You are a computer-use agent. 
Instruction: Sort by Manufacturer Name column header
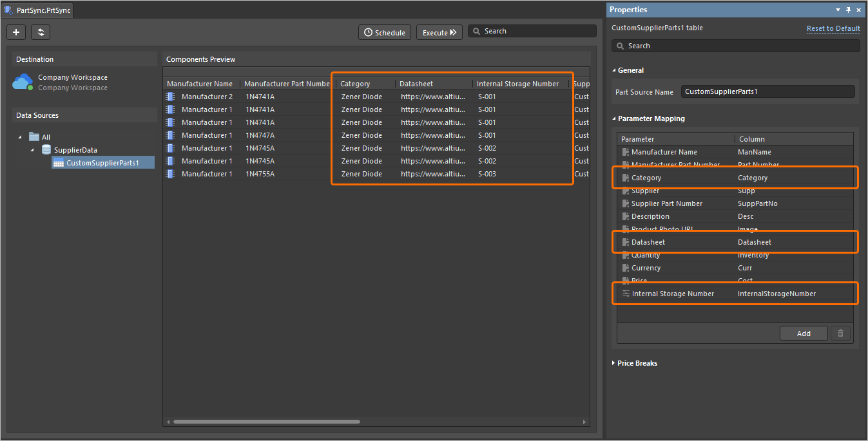pos(201,84)
